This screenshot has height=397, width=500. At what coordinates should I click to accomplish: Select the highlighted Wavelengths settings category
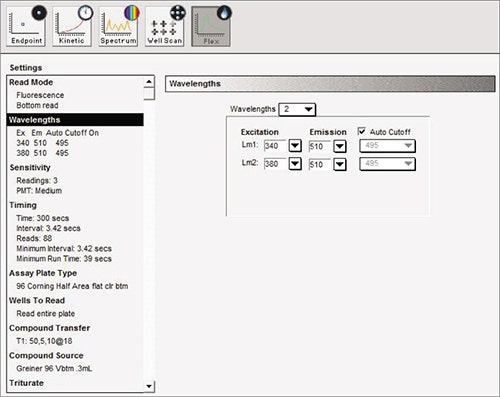pos(75,120)
